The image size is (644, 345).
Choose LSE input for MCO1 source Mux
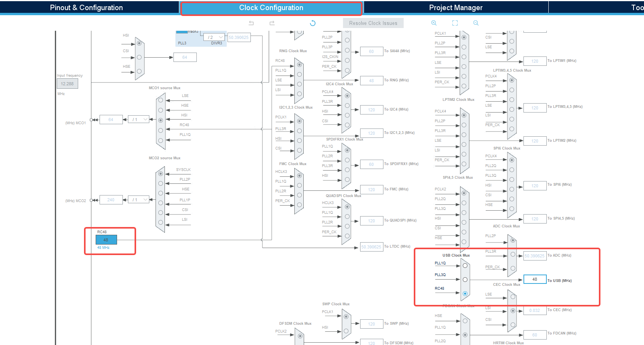pos(161,100)
